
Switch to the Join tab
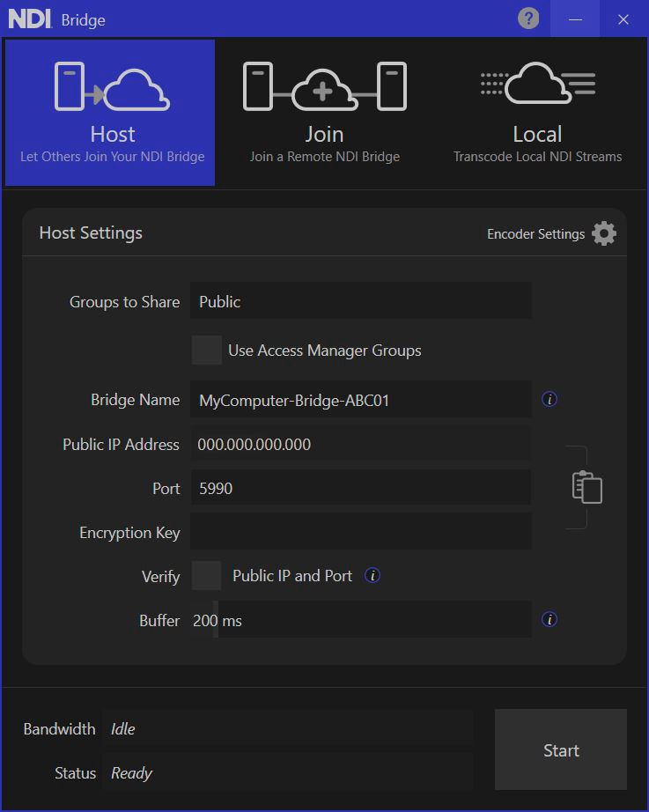click(x=324, y=113)
